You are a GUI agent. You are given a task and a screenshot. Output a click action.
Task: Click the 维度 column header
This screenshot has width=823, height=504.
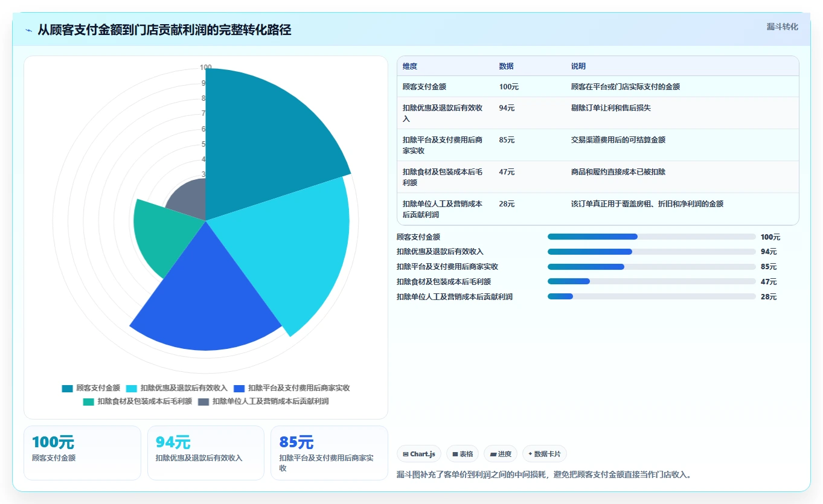[410, 66]
